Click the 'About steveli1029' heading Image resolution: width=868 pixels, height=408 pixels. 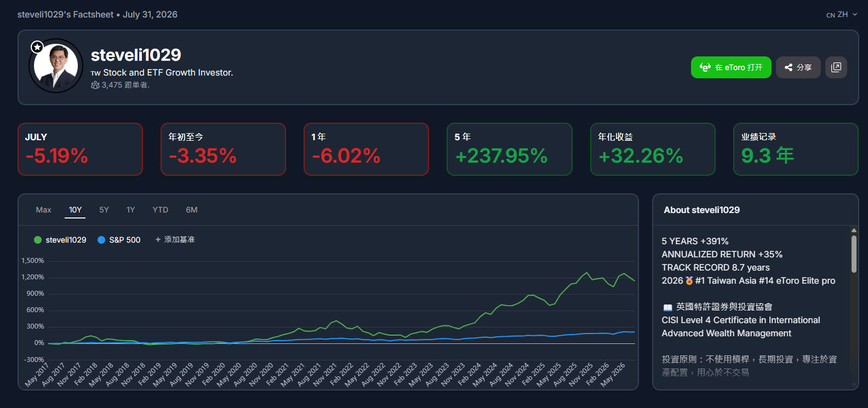pos(702,210)
